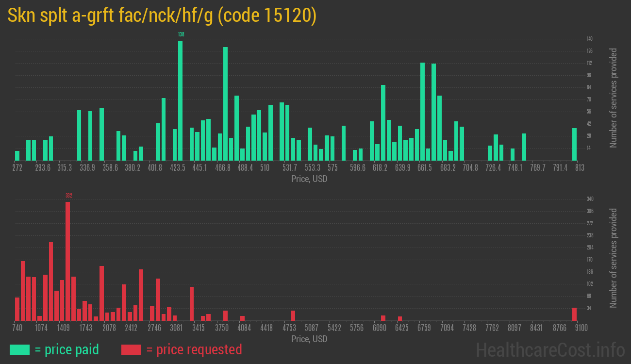Click the '813' label on upper price axis
The height and width of the screenshot is (364, 631).
579,167
